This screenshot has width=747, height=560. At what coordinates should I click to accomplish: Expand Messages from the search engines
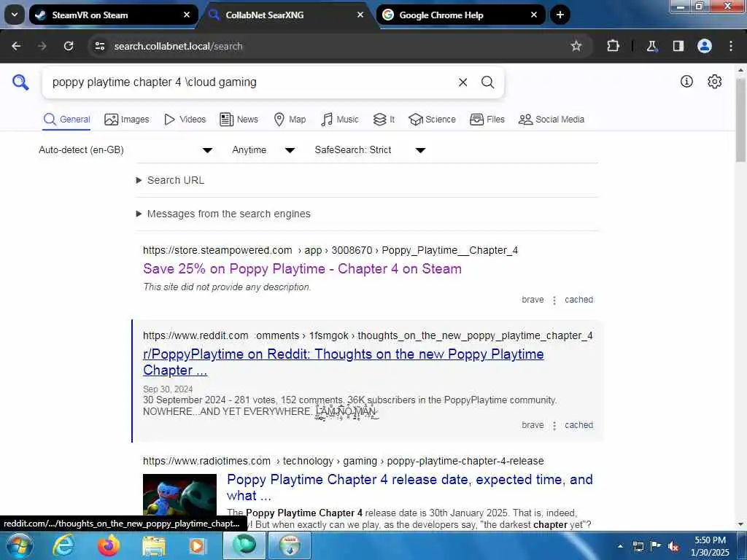223,214
